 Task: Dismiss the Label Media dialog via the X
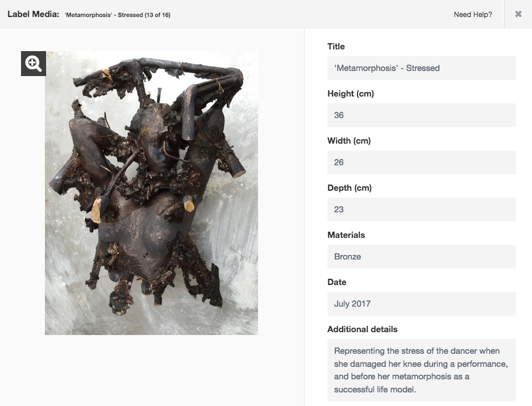(x=518, y=15)
